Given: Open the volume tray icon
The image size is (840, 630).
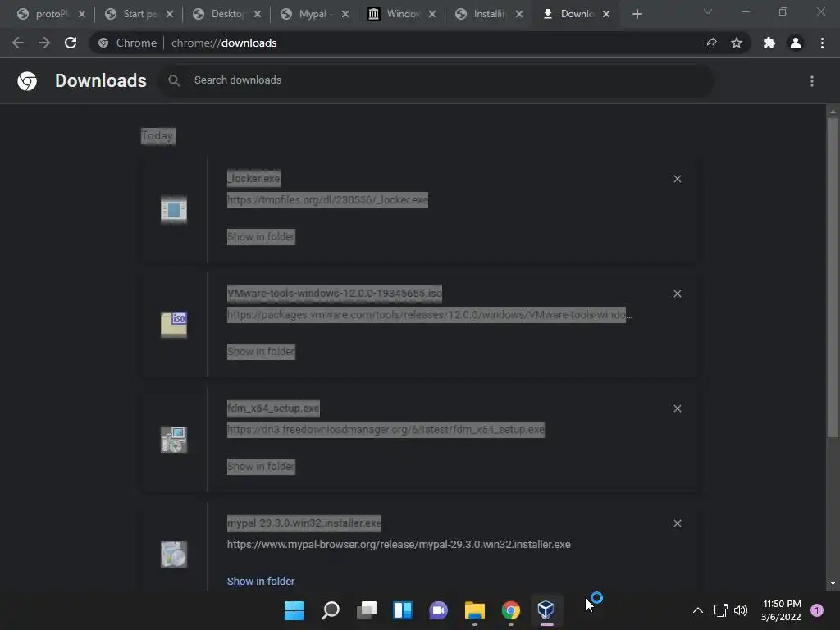Looking at the screenshot, I should click(x=741, y=610).
